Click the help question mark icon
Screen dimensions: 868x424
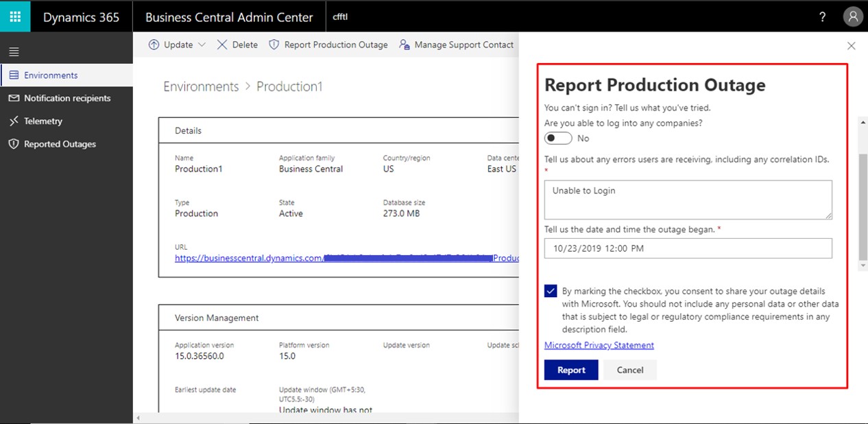pos(823,17)
